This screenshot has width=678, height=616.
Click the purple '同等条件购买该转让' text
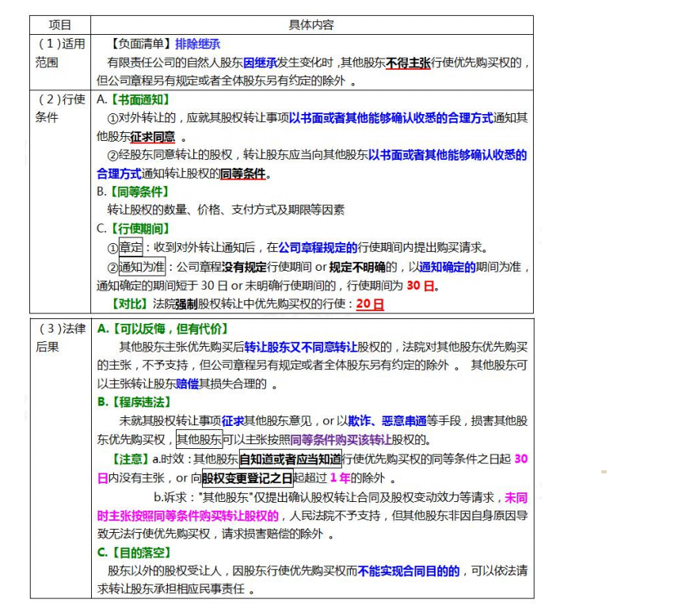(x=341, y=440)
